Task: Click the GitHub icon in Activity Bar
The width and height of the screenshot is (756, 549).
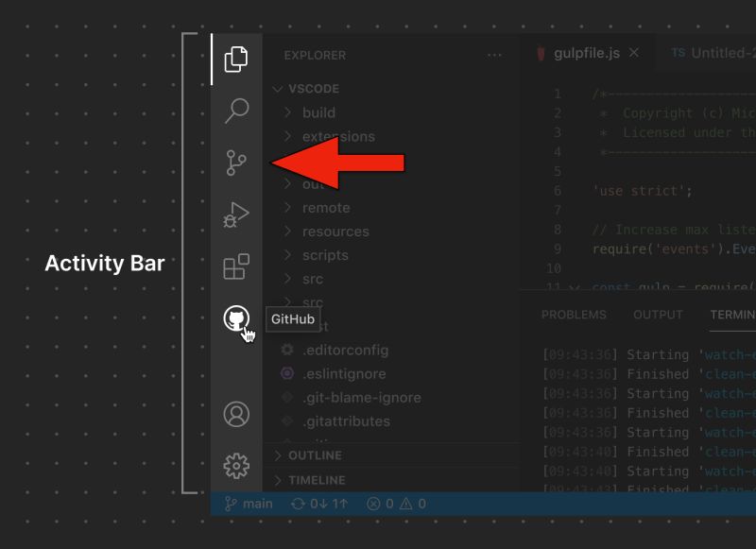Action: [236, 318]
